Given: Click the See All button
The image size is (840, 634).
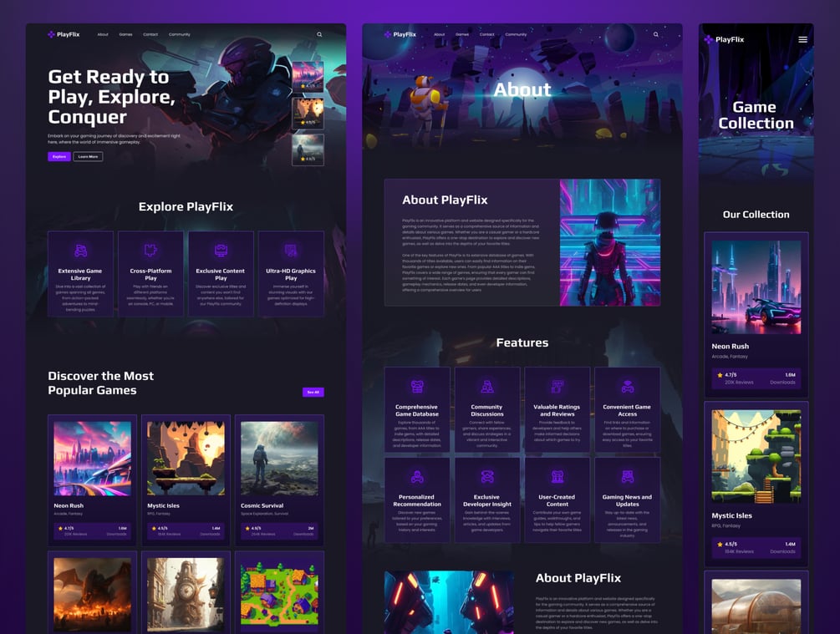Looking at the screenshot, I should (313, 392).
